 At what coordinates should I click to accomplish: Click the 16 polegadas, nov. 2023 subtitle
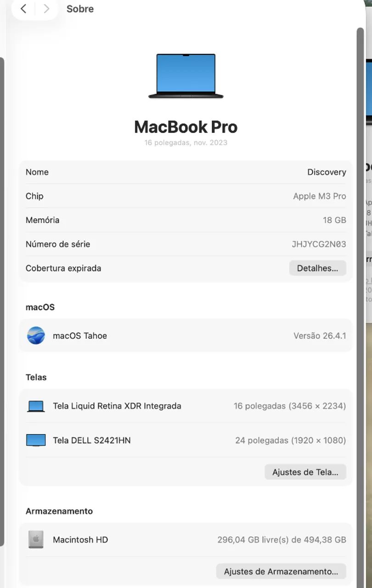[x=186, y=142]
